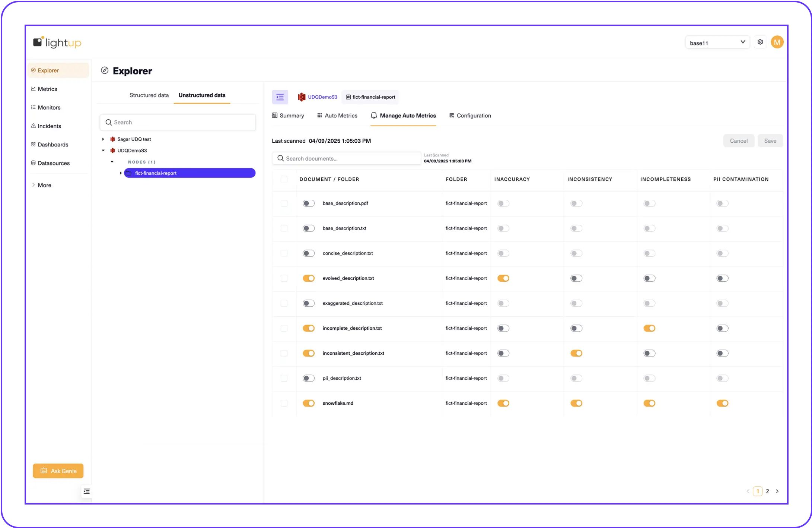Open the UDQDemoS3 breadcrumb link

(322, 97)
